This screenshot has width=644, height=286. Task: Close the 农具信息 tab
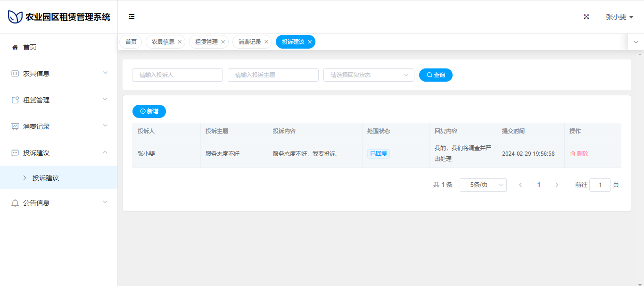click(180, 42)
